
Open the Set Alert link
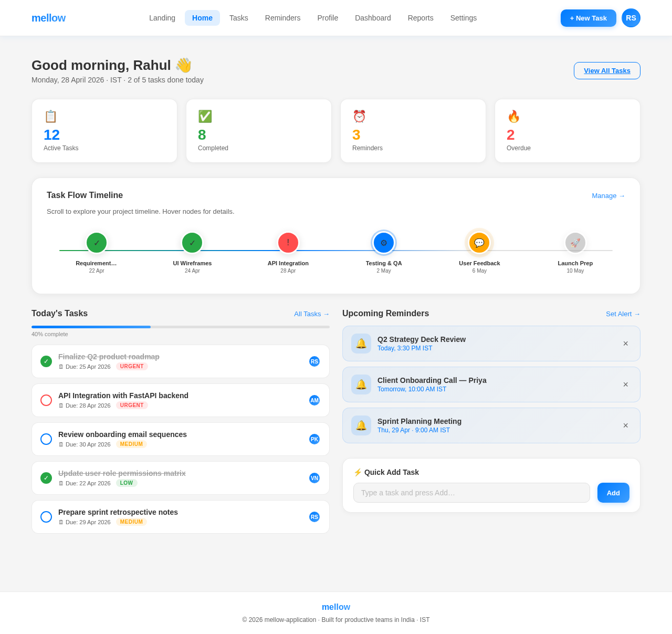pyautogui.click(x=623, y=314)
